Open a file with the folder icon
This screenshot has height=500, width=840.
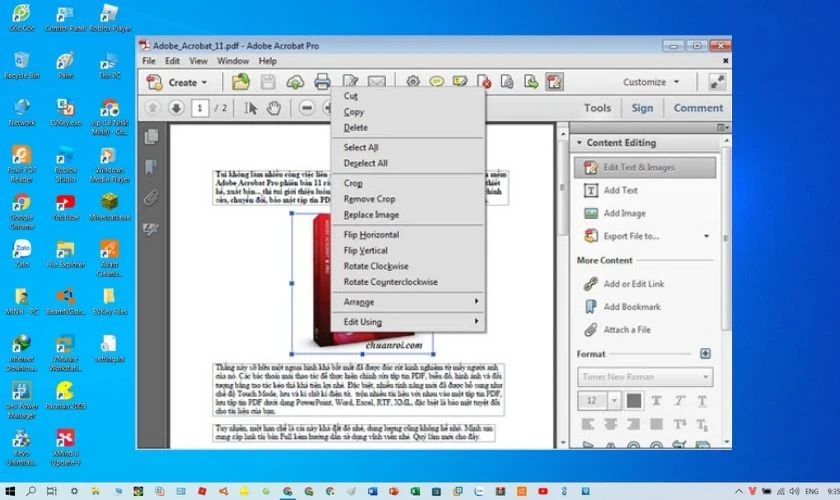[241, 82]
